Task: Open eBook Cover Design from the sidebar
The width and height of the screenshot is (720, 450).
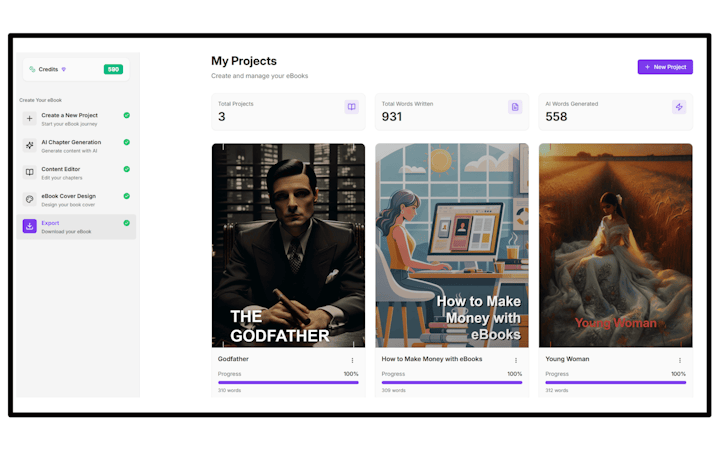Action: [76, 200]
